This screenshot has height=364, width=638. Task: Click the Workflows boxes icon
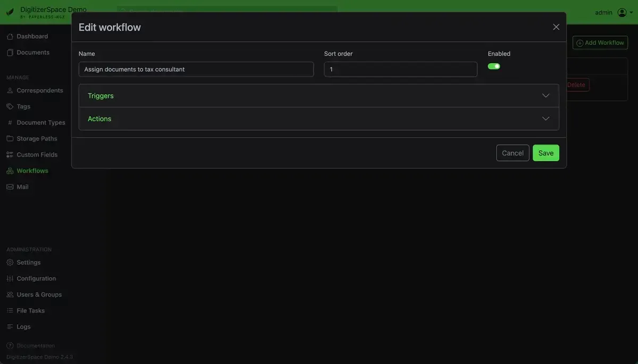(10, 171)
